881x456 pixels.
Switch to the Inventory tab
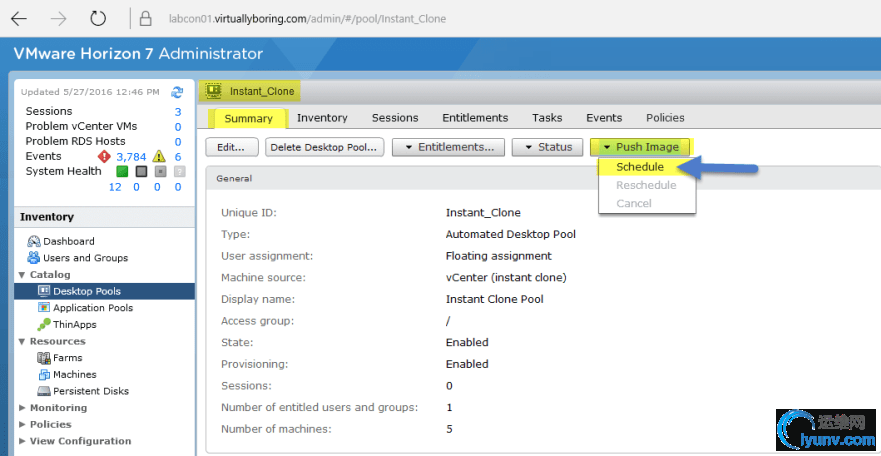(x=322, y=118)
